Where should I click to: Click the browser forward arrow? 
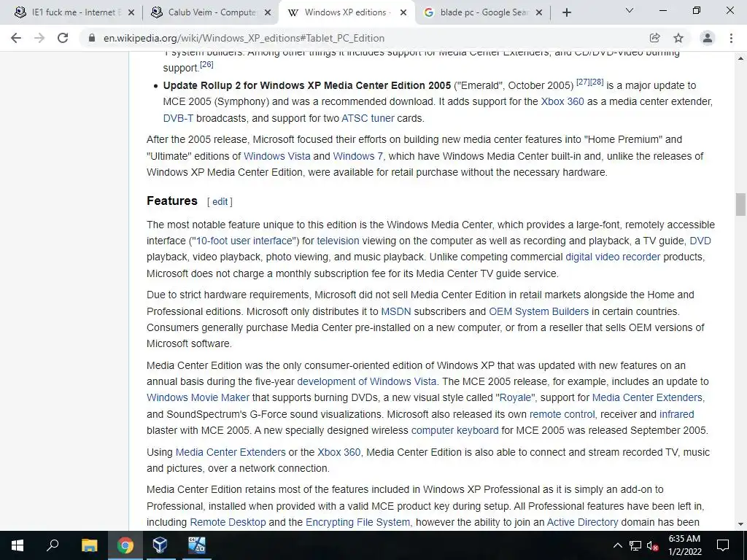point(39,38)
